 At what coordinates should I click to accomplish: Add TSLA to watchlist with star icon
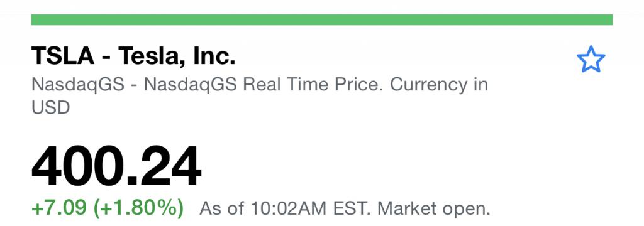click(591, 60)
